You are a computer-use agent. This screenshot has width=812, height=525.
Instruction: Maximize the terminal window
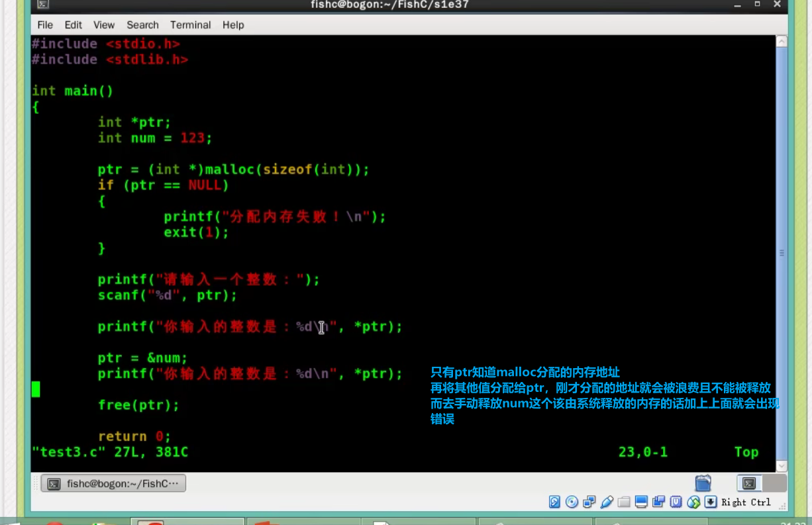point(757,4)
